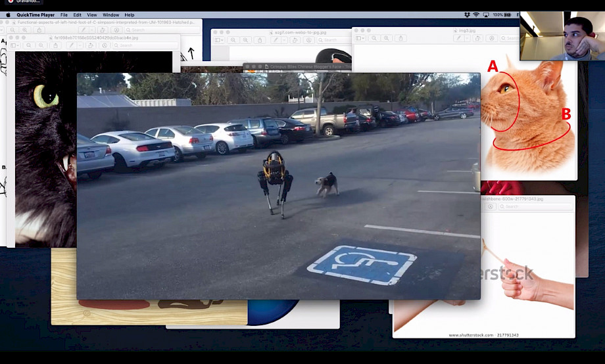Show markup toolbar in fe1098eb jpg window
The image size is (605, 364).
(72, 45)
